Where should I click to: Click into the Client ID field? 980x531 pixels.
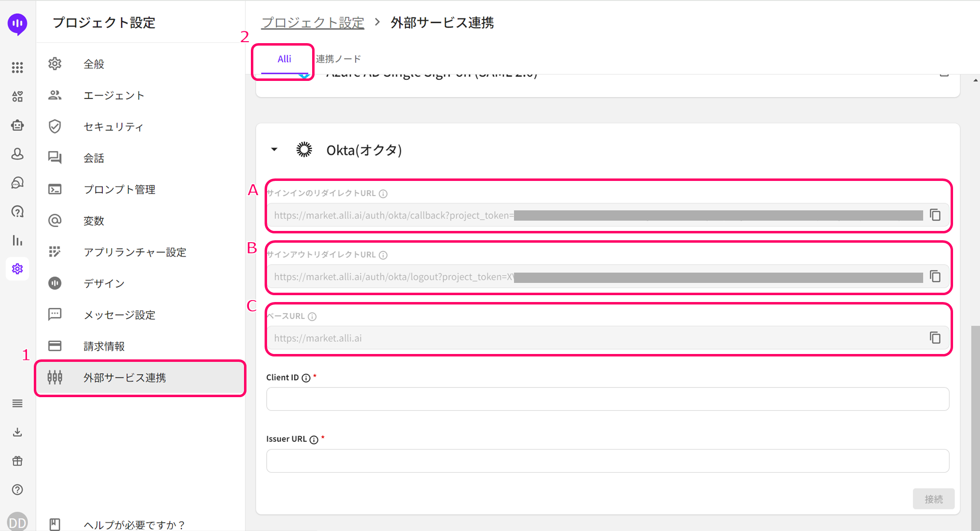608,399
